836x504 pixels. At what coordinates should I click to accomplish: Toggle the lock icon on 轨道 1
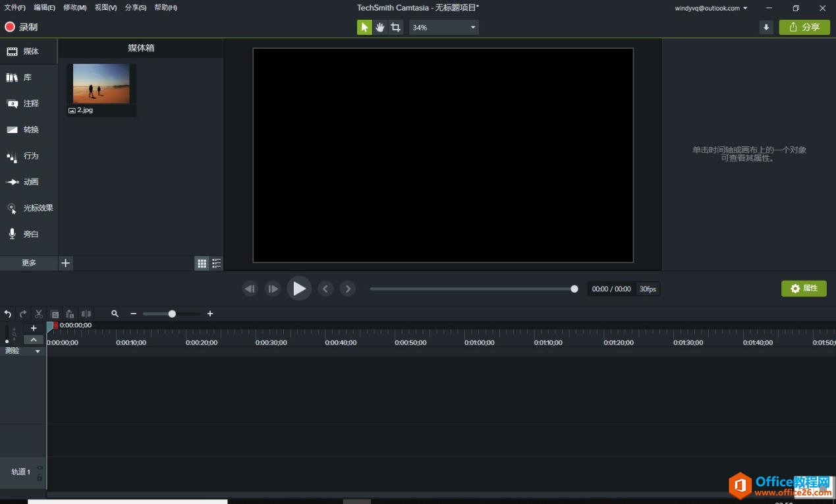[x=40, y=477]
